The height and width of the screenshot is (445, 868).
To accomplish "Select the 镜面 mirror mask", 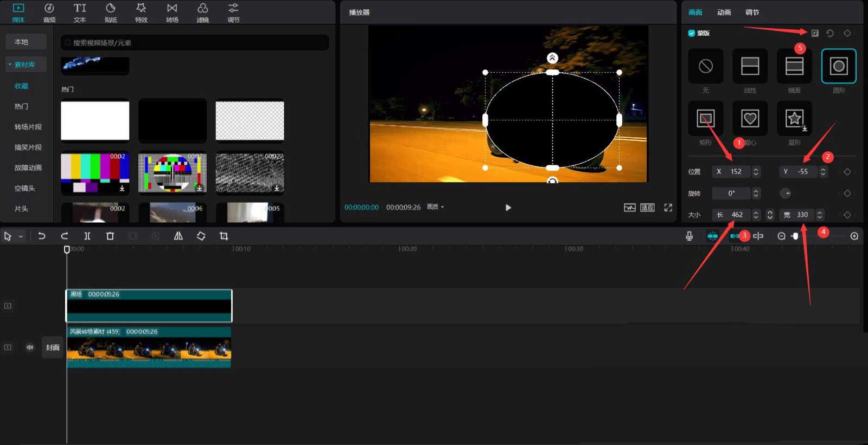I will (x=795, y=66).
